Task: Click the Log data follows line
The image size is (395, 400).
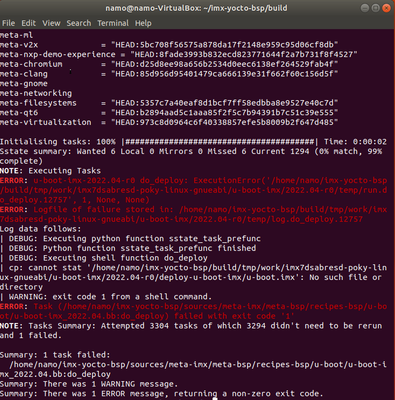Action: pyautogui.click(x=41, y=229)
